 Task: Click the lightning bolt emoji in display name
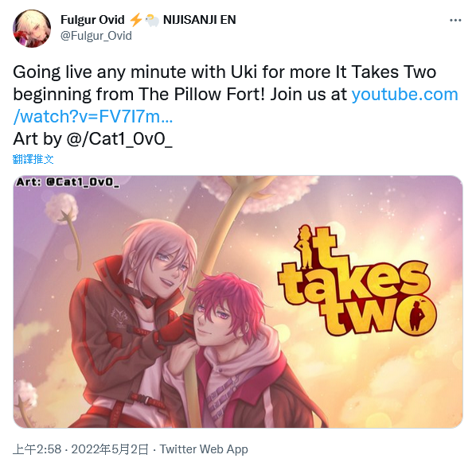click(x=135, y=20)
